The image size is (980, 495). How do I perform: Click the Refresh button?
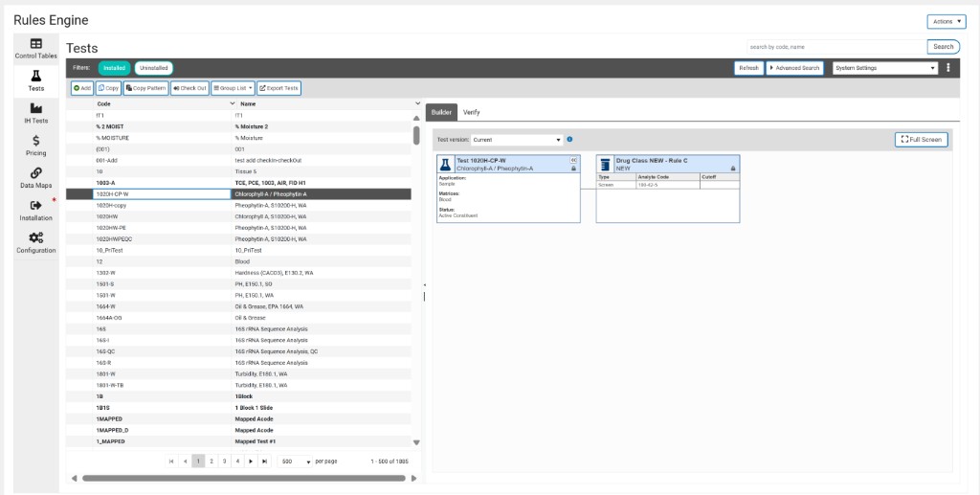pyautogui.click(x=748, y=67)
